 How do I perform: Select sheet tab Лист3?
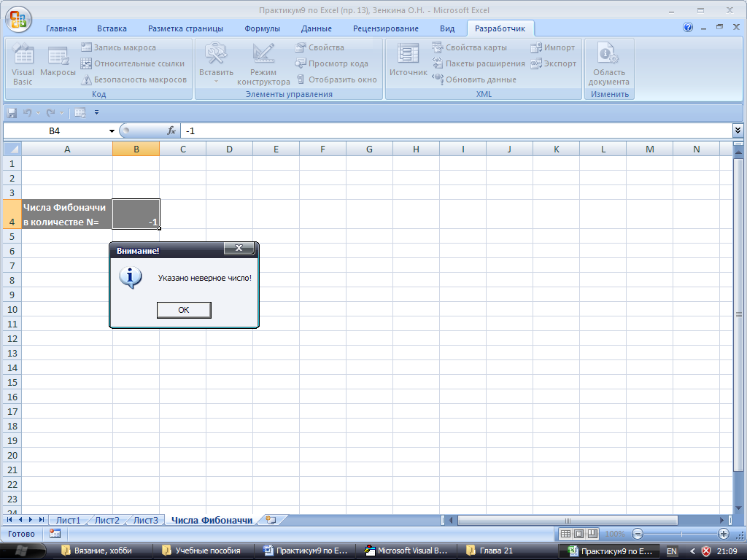point(145,520)
